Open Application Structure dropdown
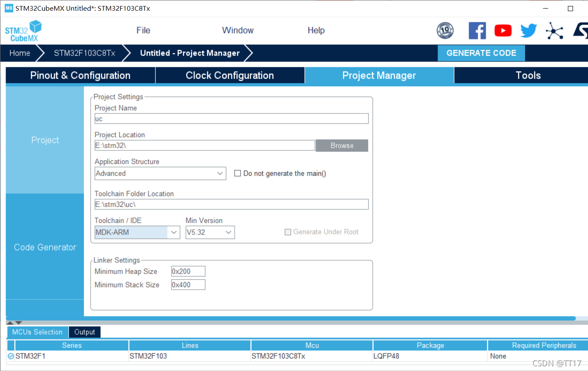 point(160,174)
